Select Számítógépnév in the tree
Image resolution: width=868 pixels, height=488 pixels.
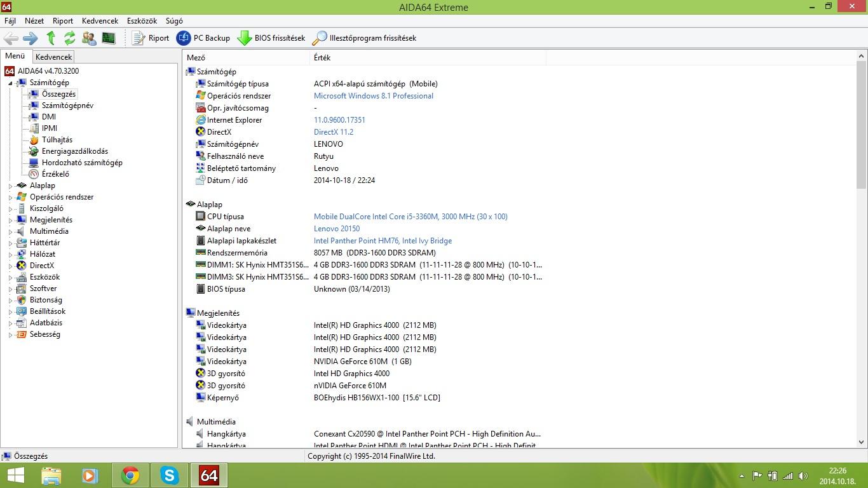pyautogui.click(x=67, y=105)
